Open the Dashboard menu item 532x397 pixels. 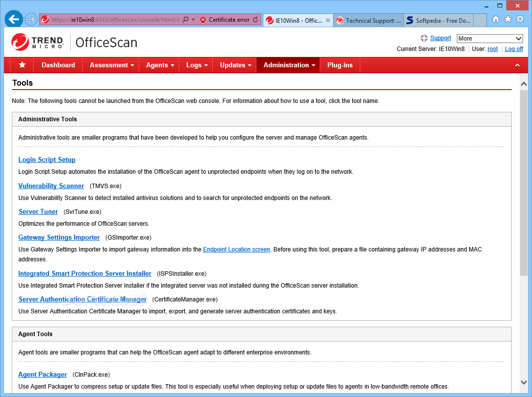click(x=58, y=65)
